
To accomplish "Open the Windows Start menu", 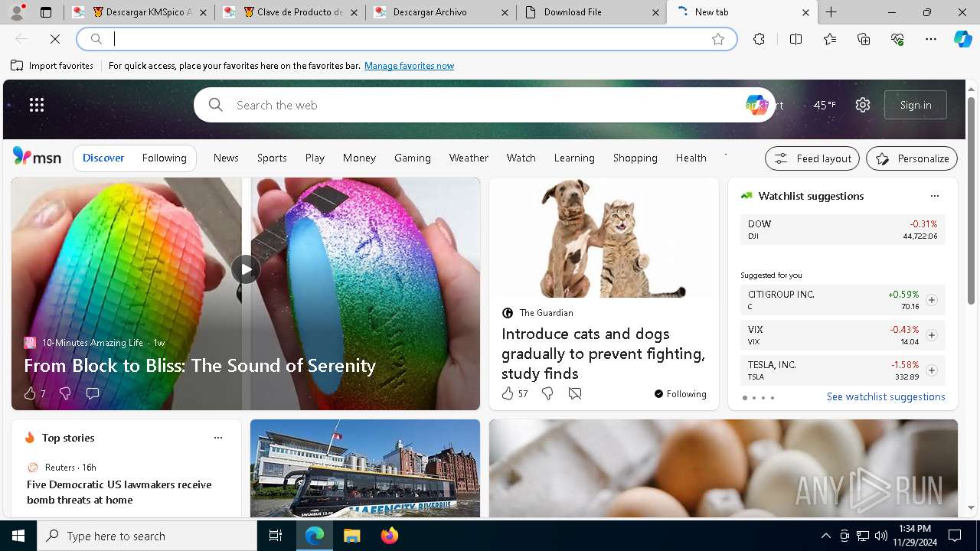I will coord(18,536).
